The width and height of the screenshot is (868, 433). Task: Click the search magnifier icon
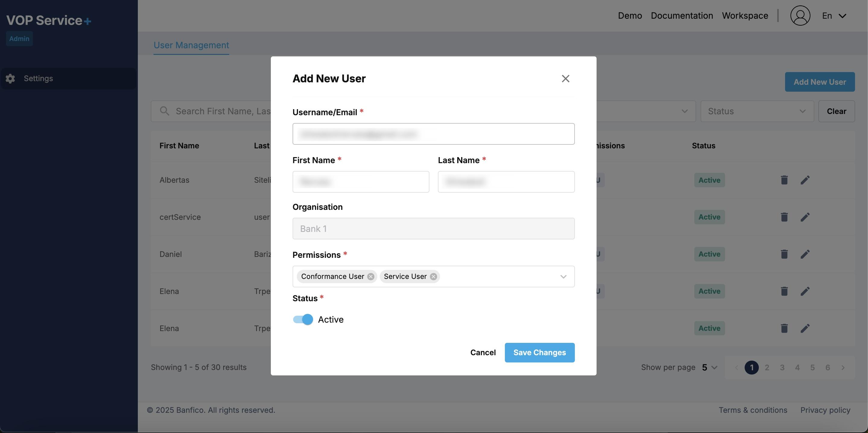(164, 111)
